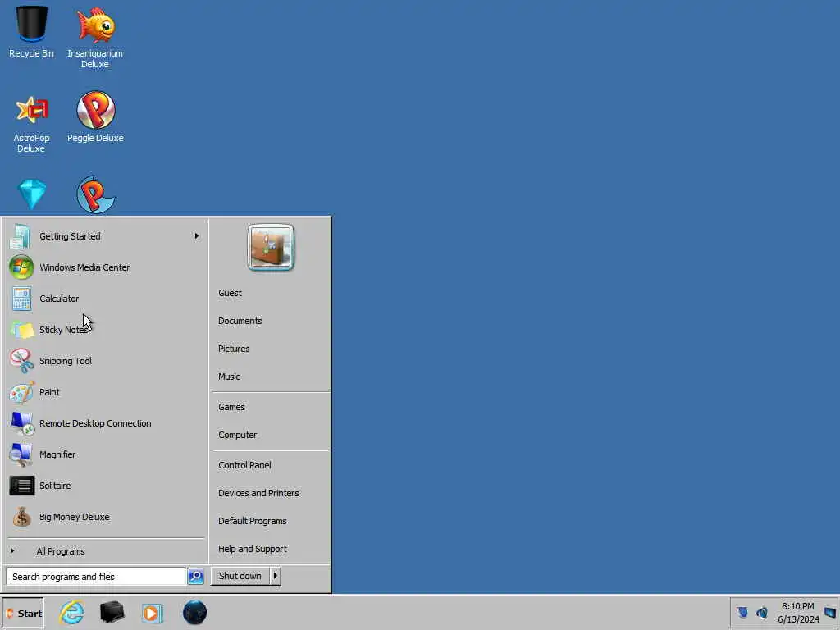
Task: Open the Shut down options arrow
Action: coord(275,576)
